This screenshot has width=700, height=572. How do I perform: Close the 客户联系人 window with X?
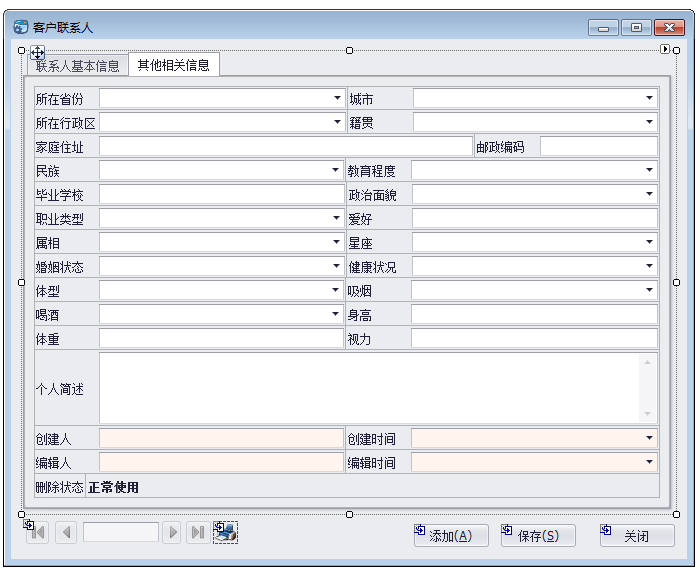pos(669,28)
